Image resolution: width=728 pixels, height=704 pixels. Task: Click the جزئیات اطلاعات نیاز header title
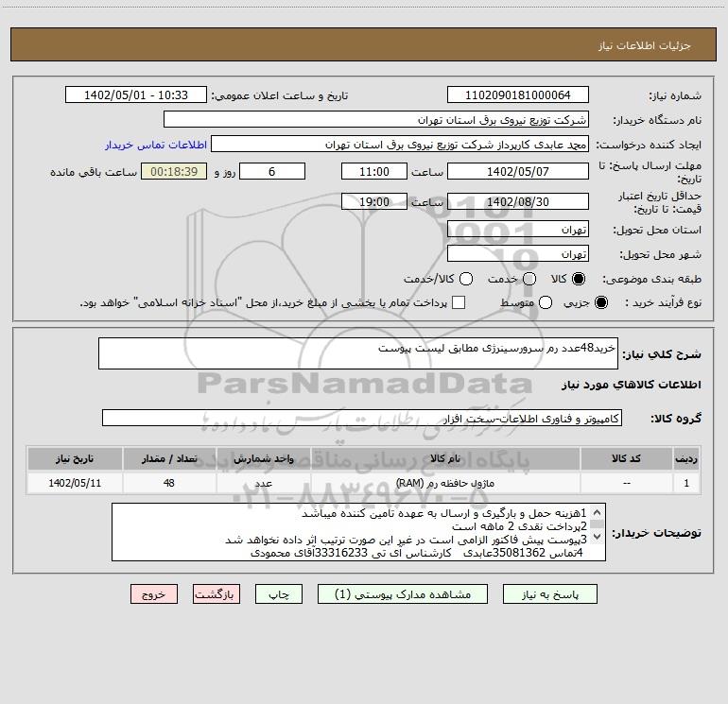point(644,45)
